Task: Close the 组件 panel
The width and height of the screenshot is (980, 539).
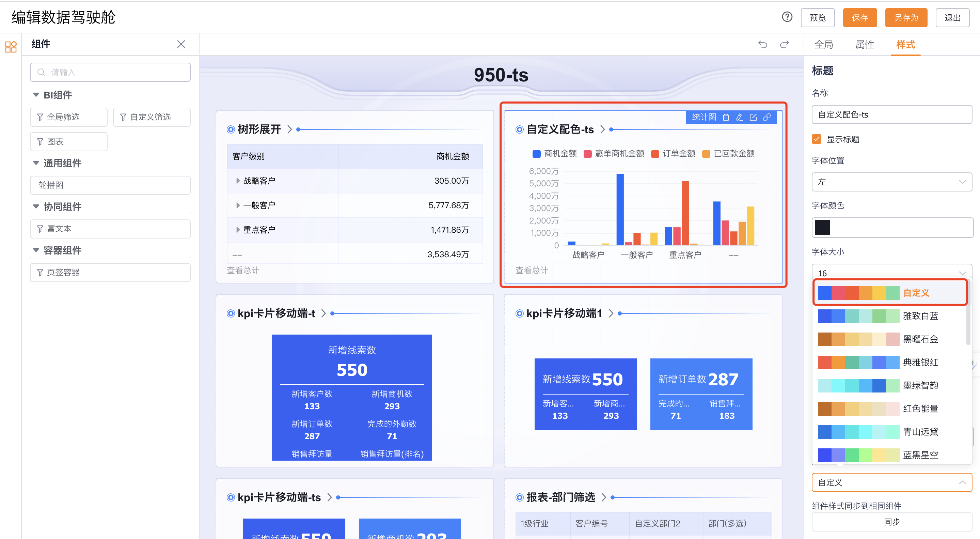Action: coord(181,44)
